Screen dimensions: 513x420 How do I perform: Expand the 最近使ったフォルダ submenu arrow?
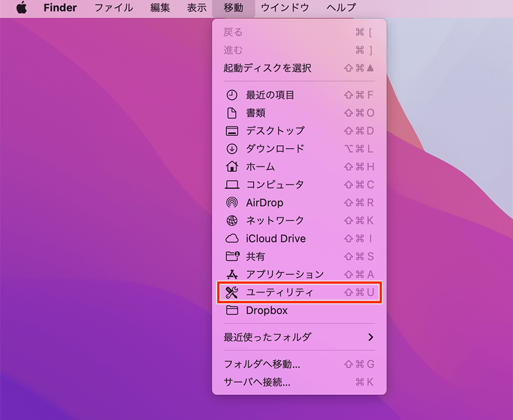coord(370,337)
